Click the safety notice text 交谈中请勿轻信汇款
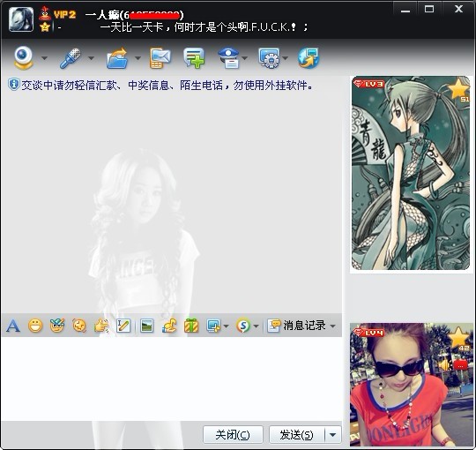The width and height of the screenshot is (476, 450). pos(70,85)
